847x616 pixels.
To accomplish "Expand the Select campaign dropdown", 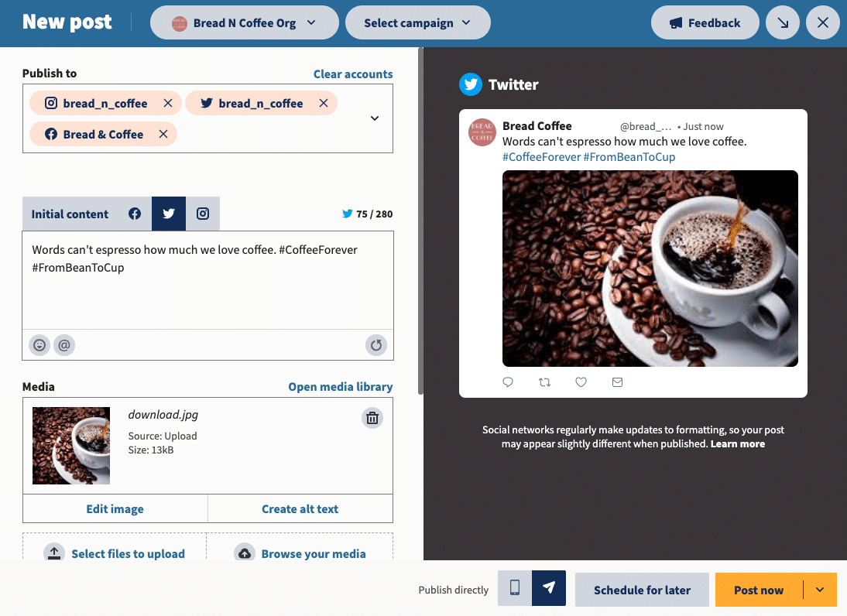I will click(x=417, y=22).
